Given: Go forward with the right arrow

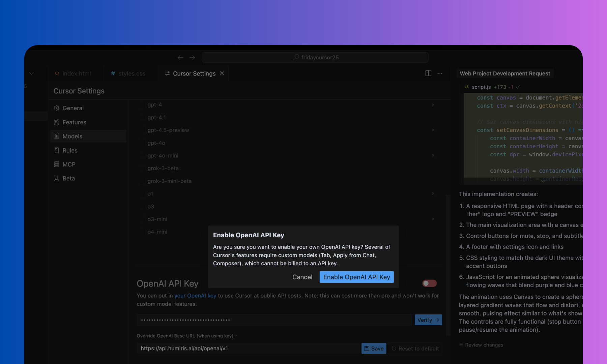Looking at the screenshot, I should pos(192,58).
